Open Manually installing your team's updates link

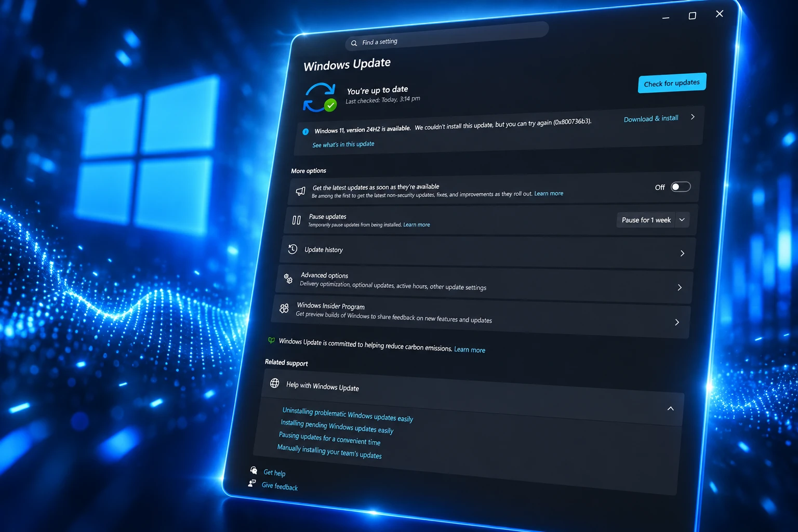(329, 451)
